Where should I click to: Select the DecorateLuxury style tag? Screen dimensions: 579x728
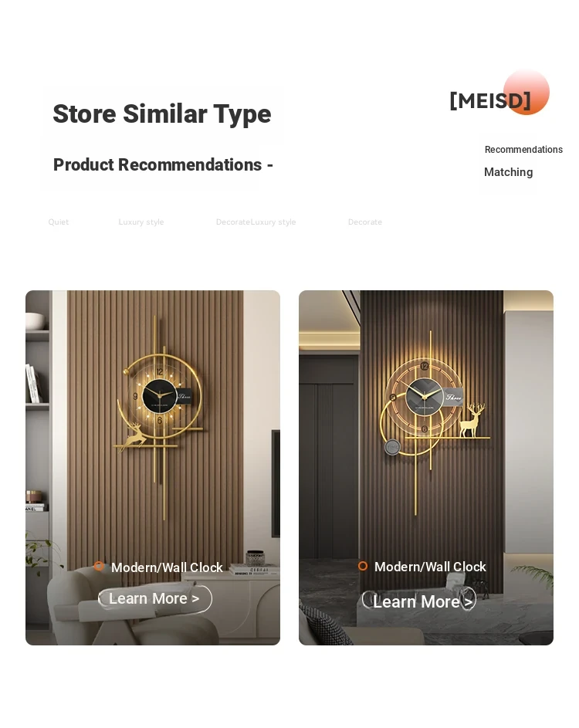[256, 222]
